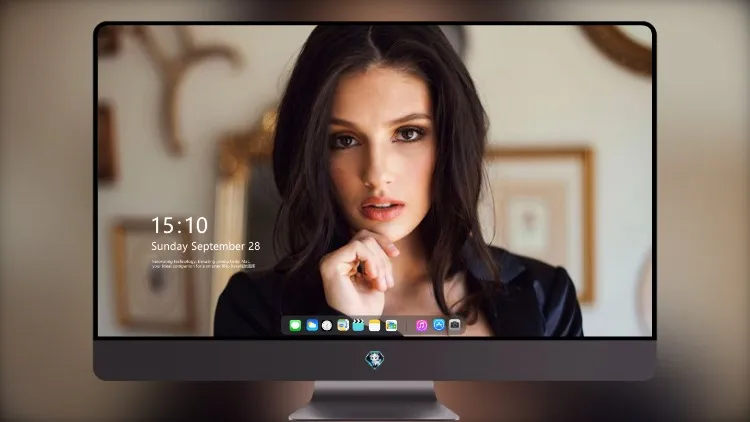Open the green Messages app in the dock
750x422 pixels.
[x=295, y=325]
